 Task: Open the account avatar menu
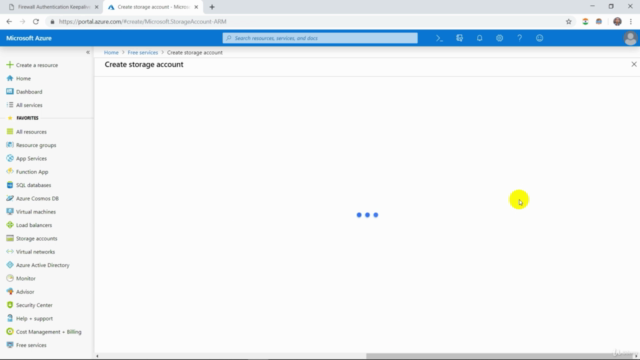pos(630,38)
